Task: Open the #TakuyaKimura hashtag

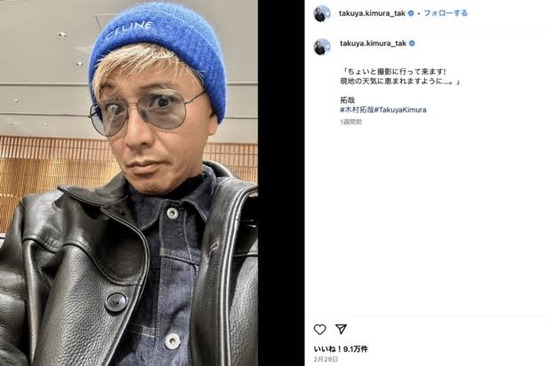Action: (x=401, y=110)
